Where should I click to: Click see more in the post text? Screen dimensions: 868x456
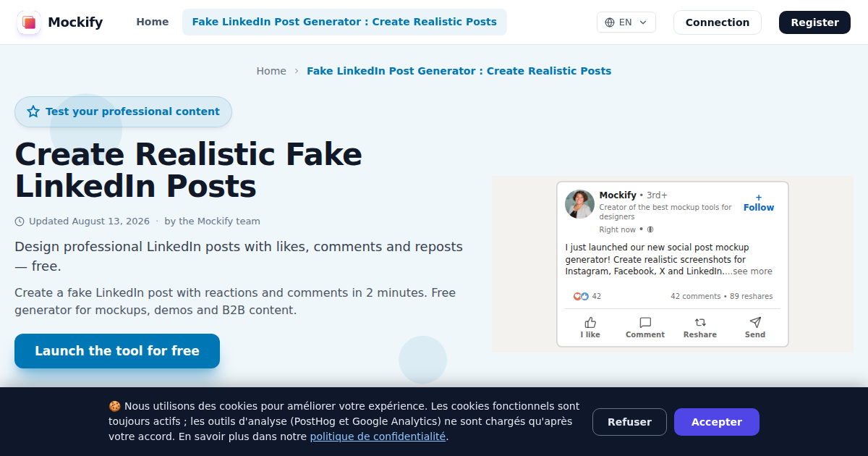tap(752, 271)
